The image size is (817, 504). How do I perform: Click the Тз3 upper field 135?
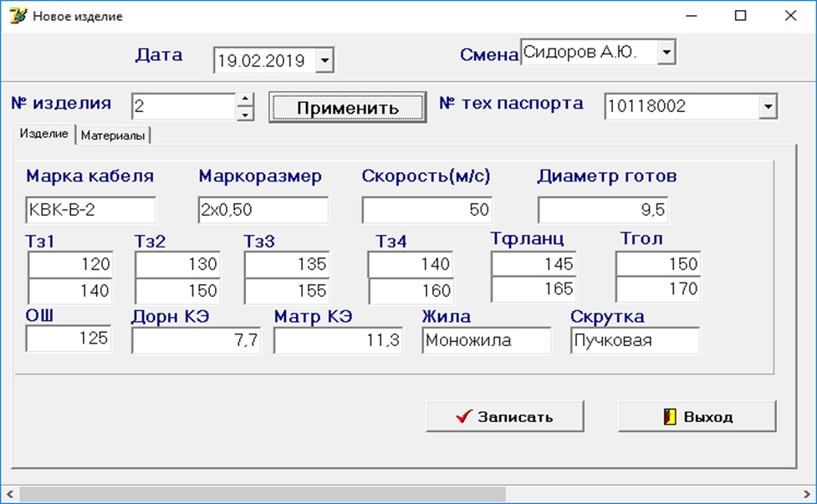click(x=287, y=264)
